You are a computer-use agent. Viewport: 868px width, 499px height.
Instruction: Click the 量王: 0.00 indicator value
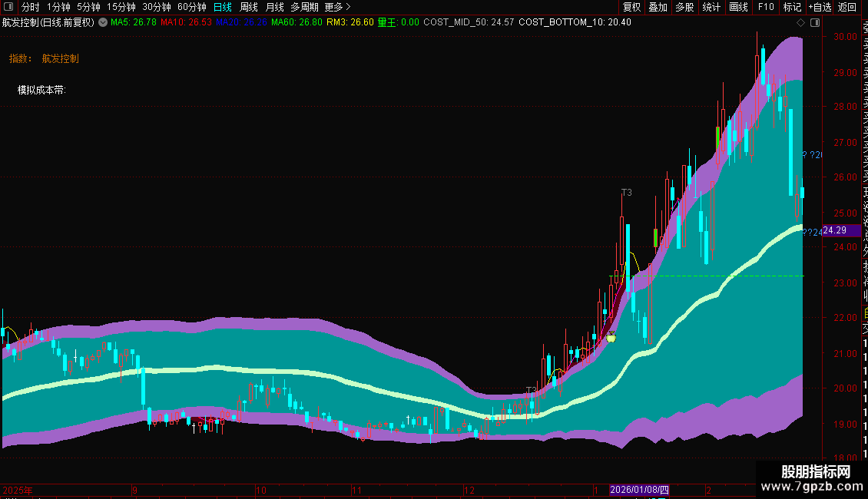399,22
